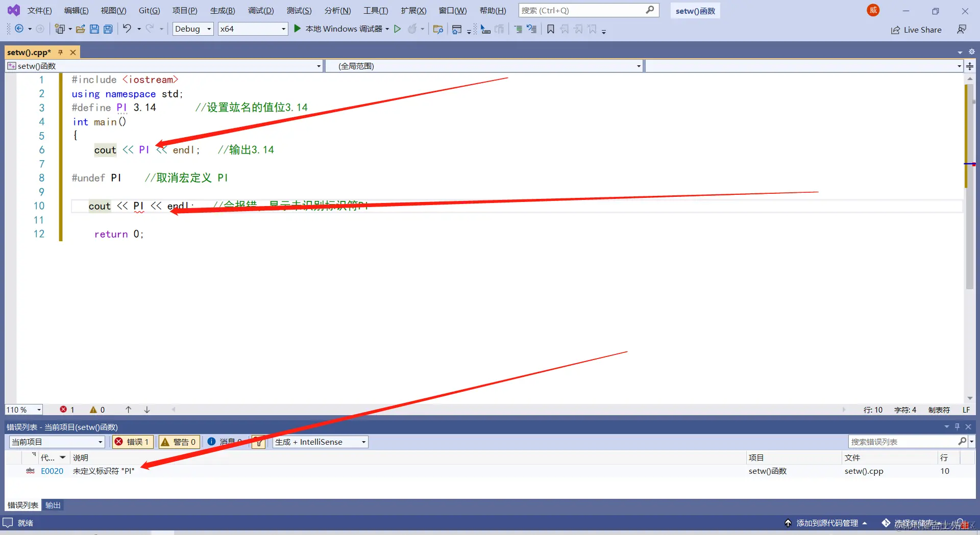Open the Build + IntelliSense source dropdown
Image resolution: width=980 pixels, height=535 pixels.
point(321,442)
